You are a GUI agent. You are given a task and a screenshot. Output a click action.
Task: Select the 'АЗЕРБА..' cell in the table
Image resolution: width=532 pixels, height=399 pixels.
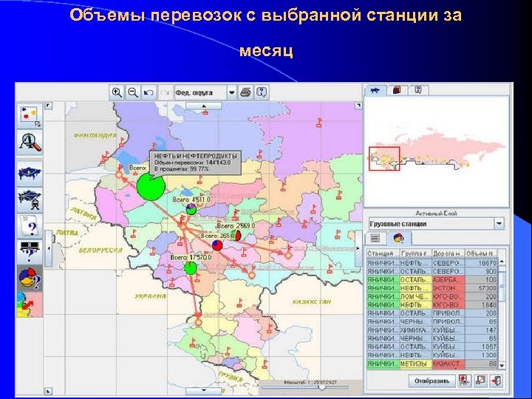tap(448, 280)
